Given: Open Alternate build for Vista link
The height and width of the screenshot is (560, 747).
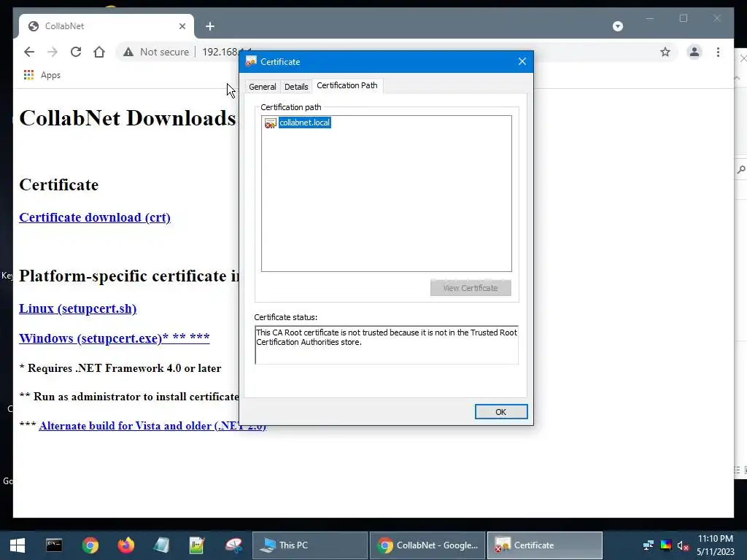Looking at the screenshot, I should click(x=152, y=426).
